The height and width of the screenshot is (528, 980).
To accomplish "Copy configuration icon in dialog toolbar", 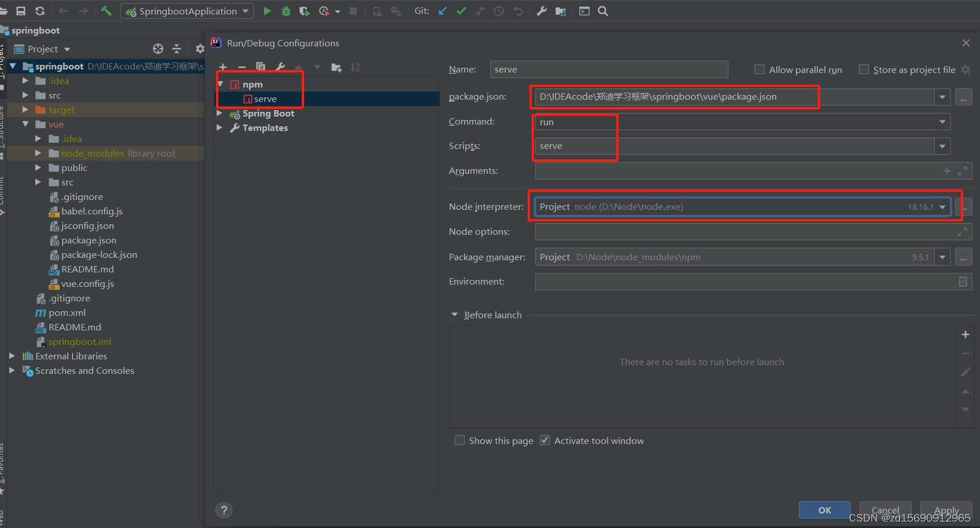I will 261,67.
